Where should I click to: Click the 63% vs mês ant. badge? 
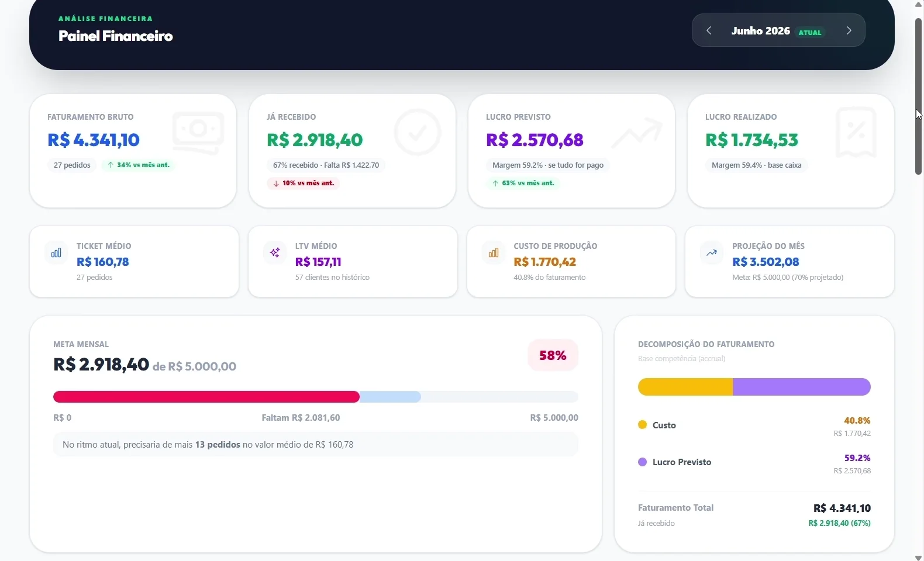point(523,183)
